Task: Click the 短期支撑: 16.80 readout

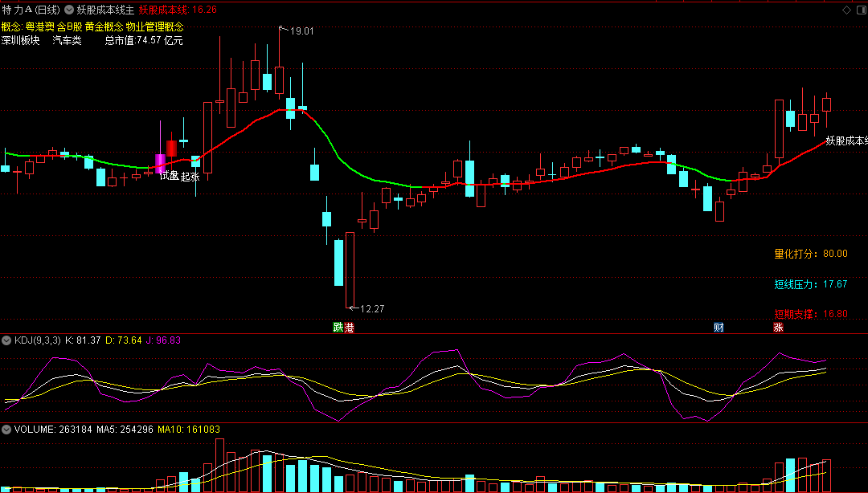Action: [811, 314]
